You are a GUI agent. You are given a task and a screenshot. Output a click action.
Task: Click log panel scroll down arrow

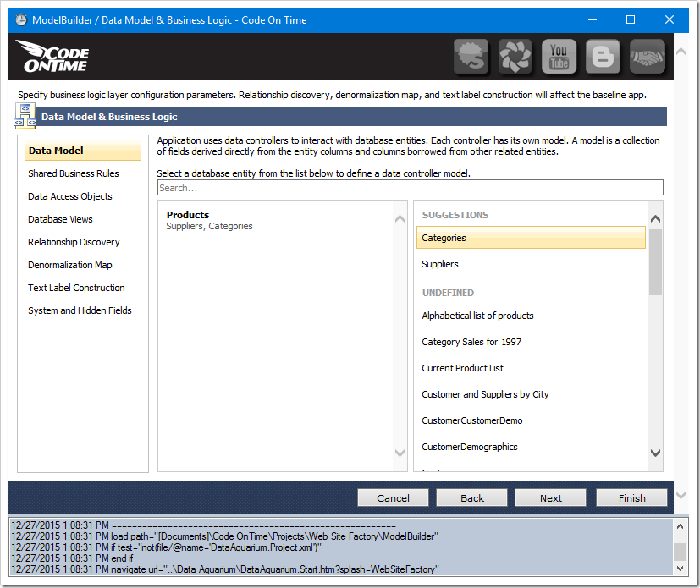point(680,568)
